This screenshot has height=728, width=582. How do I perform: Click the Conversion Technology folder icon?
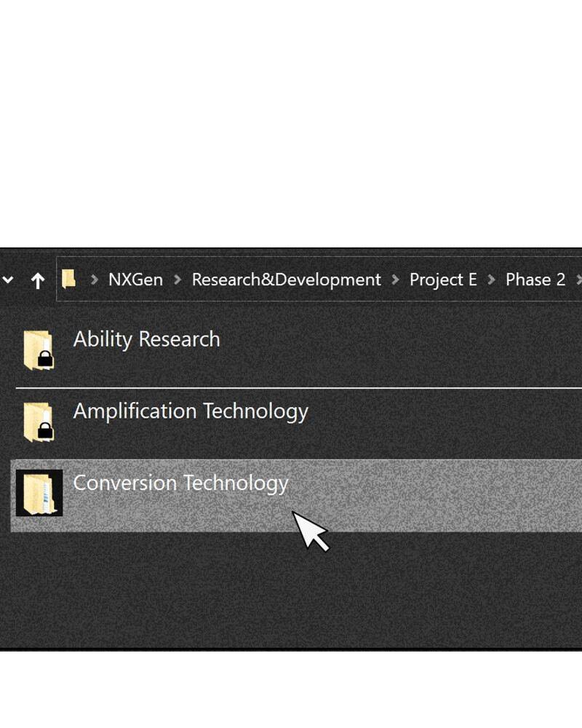tap(39, 493)
